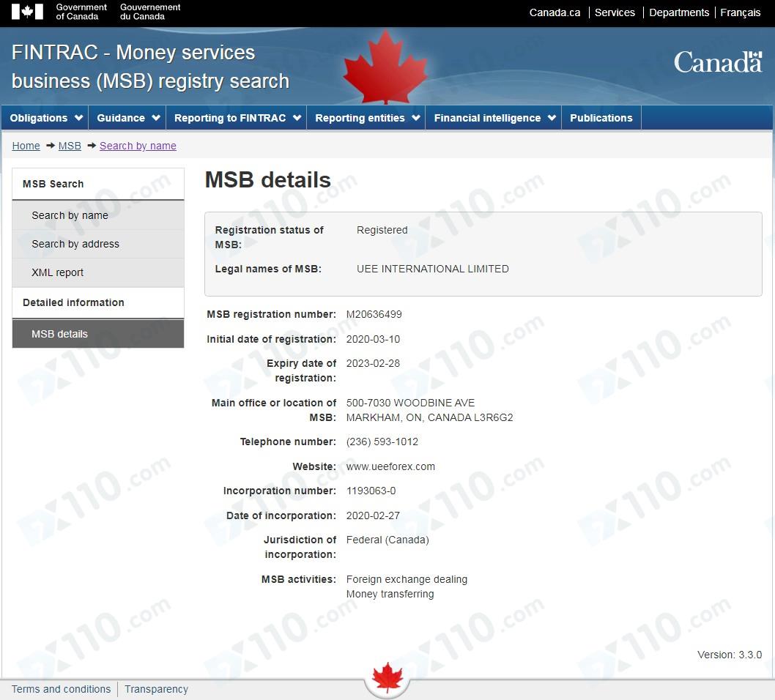Screen dimensions: 775x700
Task: Select Search by name in sidebar
Action: [x=98, y=215]
